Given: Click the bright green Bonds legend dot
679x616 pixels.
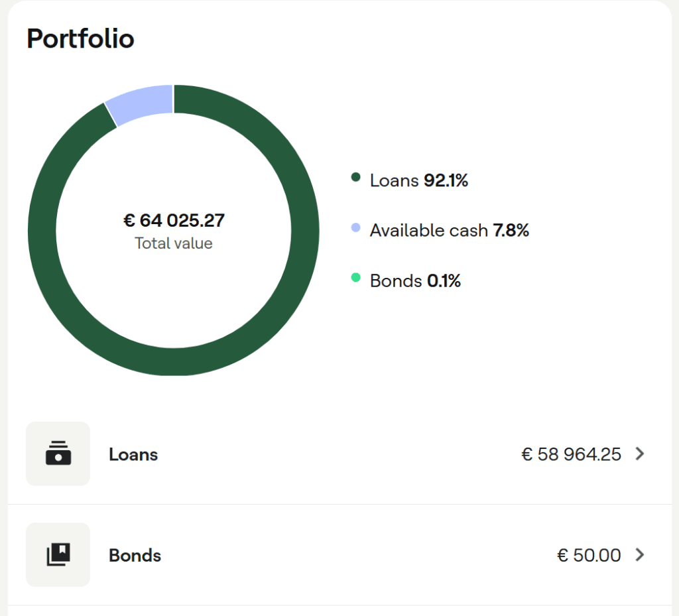Looking at the screenshot, I should tap(355, 277).
